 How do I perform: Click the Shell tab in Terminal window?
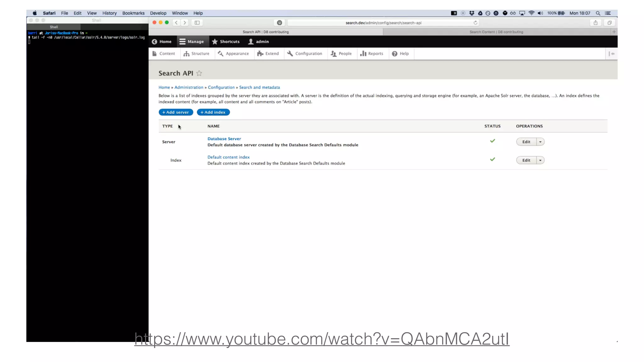[54, 27]
